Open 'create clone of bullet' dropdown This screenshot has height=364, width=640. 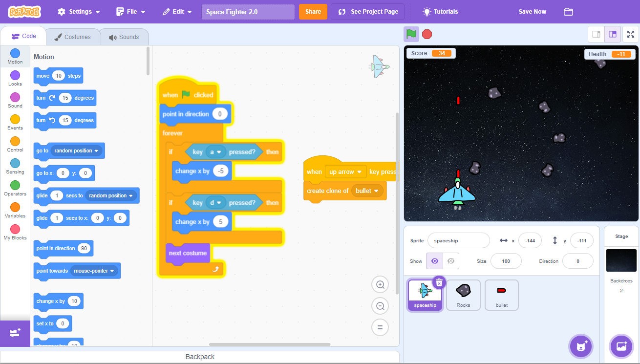[367, 191]
